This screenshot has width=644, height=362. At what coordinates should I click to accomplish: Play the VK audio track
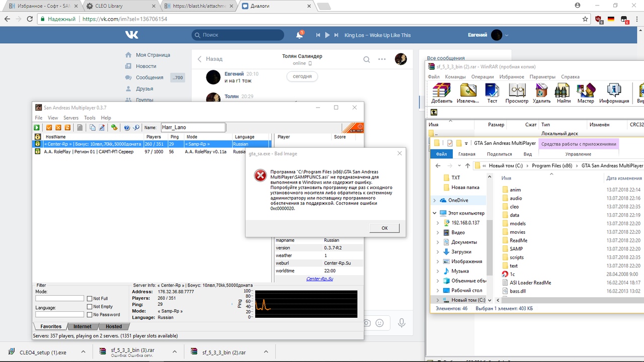(x=328, y=35)
